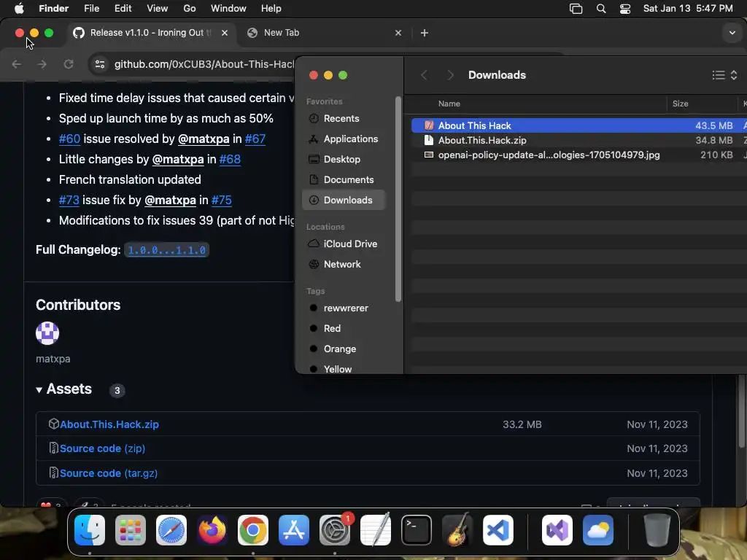Image resolution: width=747 pixels, height=560 pixels.
Task: Click matxpa contributor avatar
Action: click(x=47, y=332)
